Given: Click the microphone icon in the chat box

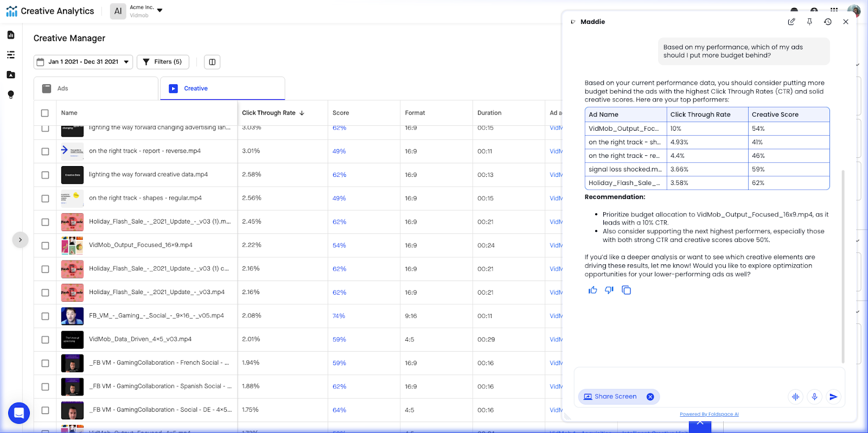Looking at the screenshot, I should [814, 397].
